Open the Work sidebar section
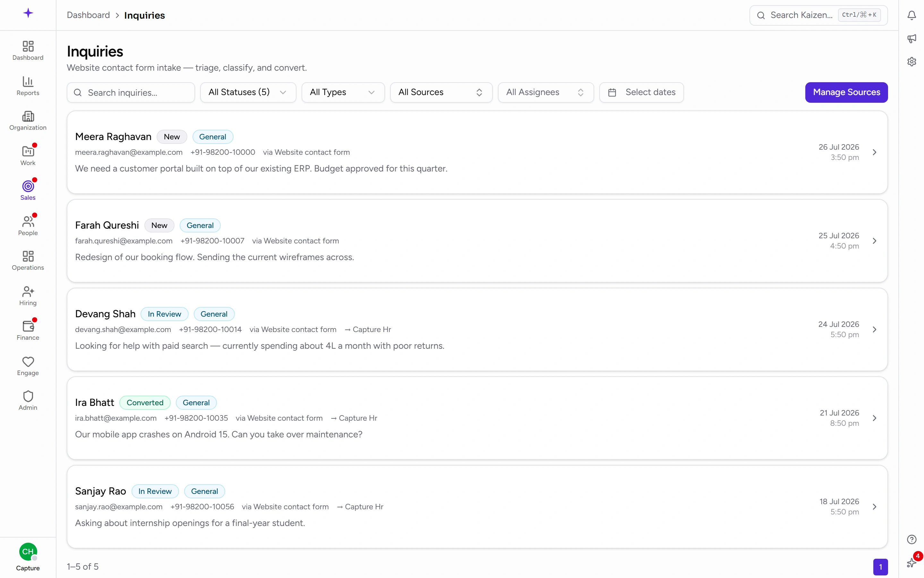 coord(28,156)
